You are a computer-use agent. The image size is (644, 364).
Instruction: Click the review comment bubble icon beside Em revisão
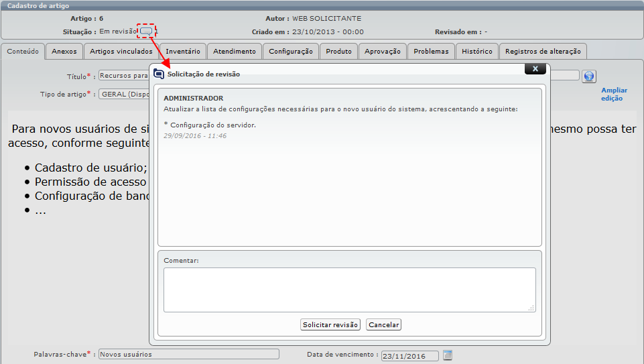[146, 32]
